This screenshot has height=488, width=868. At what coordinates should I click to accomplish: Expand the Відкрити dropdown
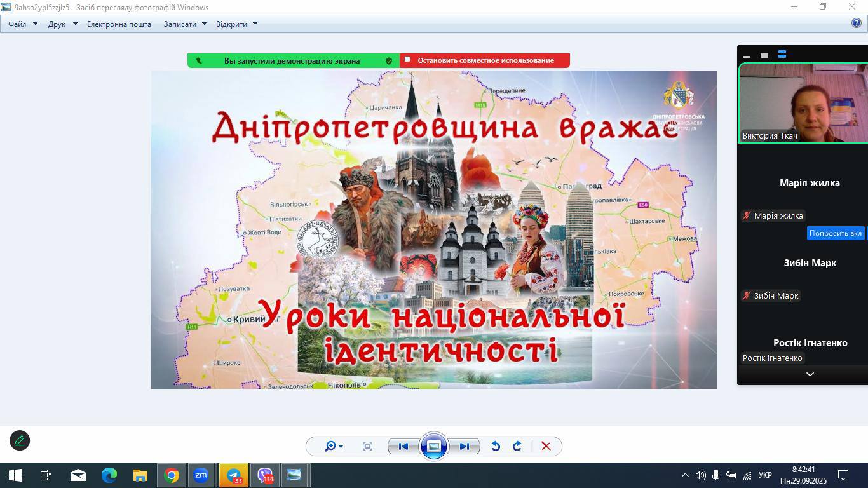pos(236,24)
